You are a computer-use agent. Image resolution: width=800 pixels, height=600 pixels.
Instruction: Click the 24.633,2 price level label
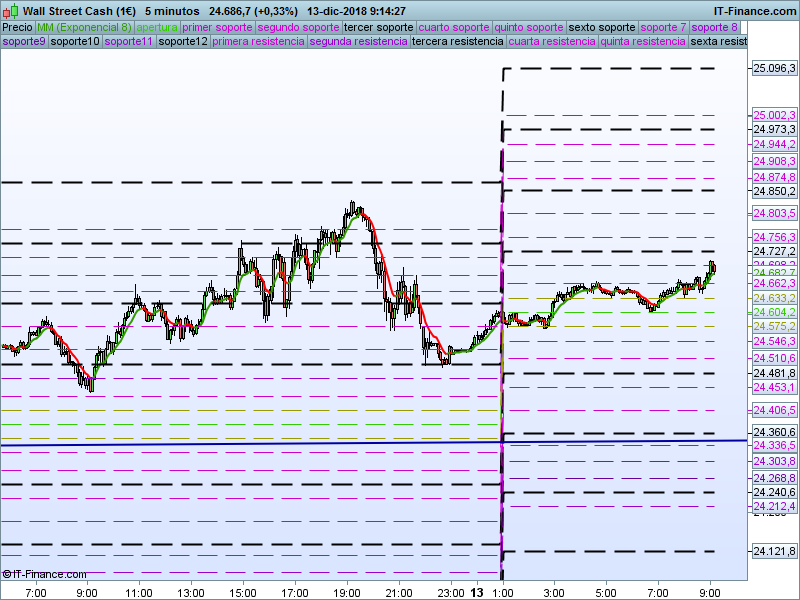click(774, 298)
